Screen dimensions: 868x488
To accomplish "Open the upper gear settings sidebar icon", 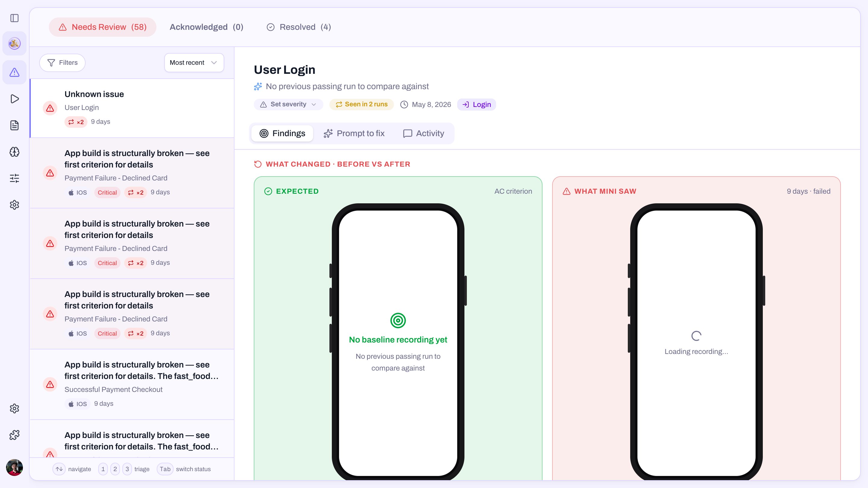I will coord(14,205).
